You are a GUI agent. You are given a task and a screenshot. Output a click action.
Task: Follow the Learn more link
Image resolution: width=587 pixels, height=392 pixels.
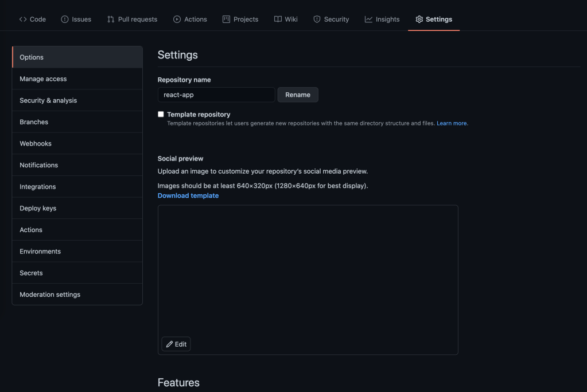coord(452,123)
